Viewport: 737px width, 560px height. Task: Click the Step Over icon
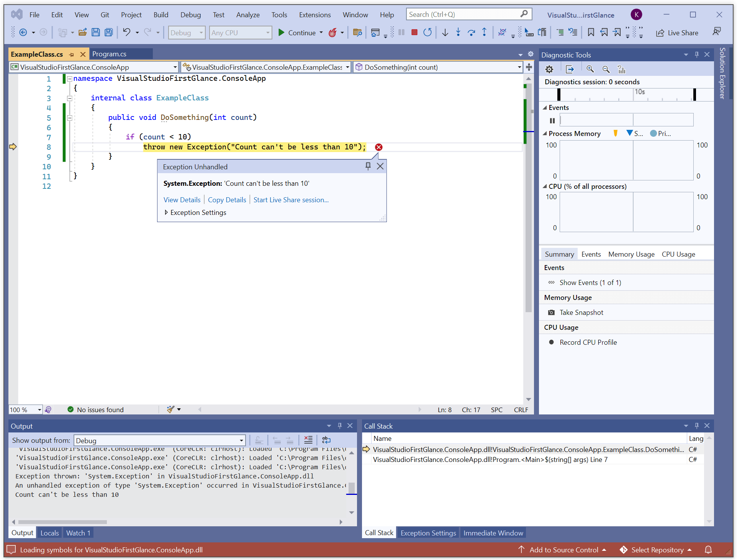click(x=471, y=33)
